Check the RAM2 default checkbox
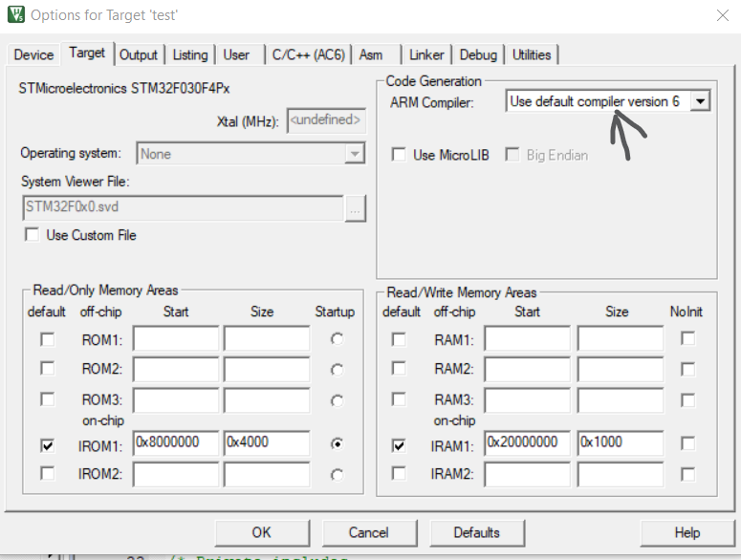The width and height of the screenshot is (741, 560). click(399, 368)
